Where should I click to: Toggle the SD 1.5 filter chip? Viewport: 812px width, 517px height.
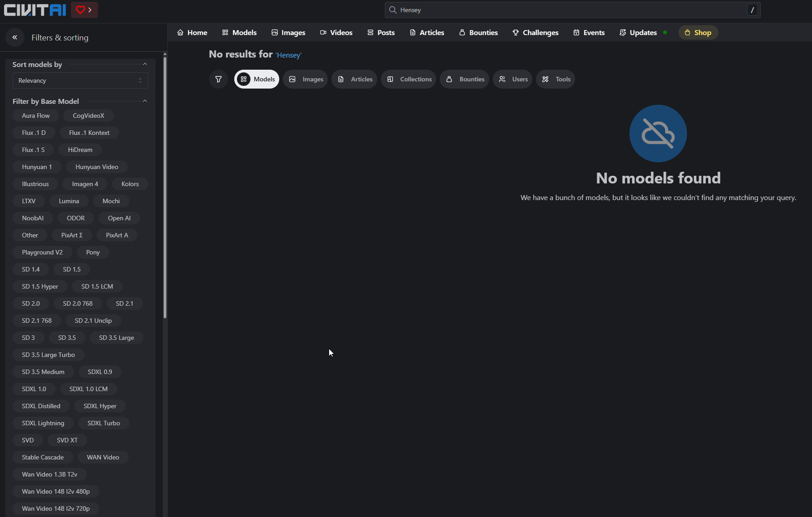(x=72, y=269)
